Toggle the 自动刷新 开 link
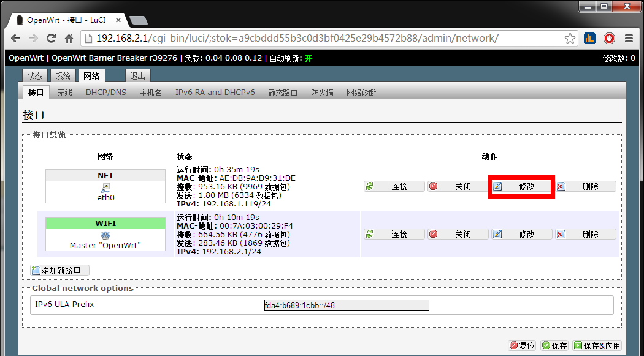 (x=309, y=58)
